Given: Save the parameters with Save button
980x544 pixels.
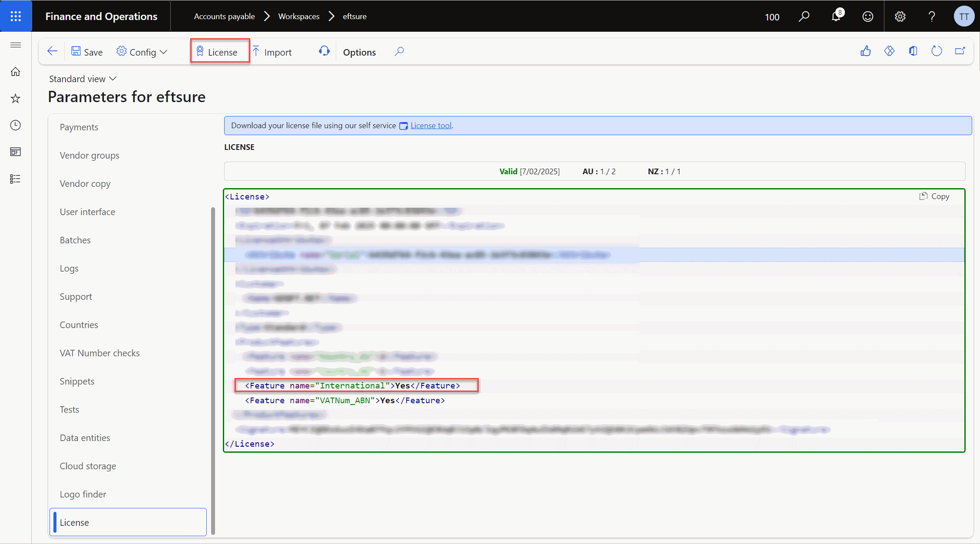Looking at the screenshot, I should (87, 52).
